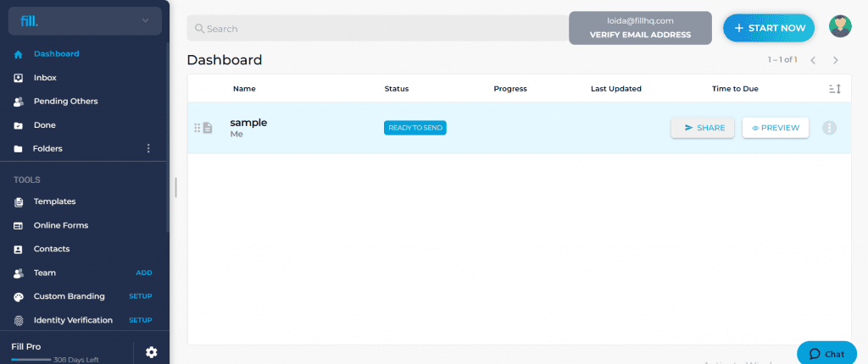Image resolution: width=868 pixels, height=364 pixels.
Task: Open Pending Others section
Action: [65, 102]
